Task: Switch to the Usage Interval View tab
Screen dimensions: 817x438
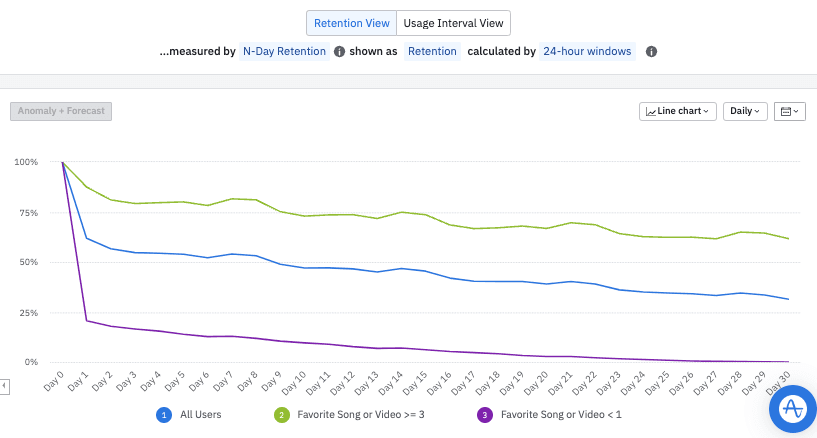Action: point(454,23)
